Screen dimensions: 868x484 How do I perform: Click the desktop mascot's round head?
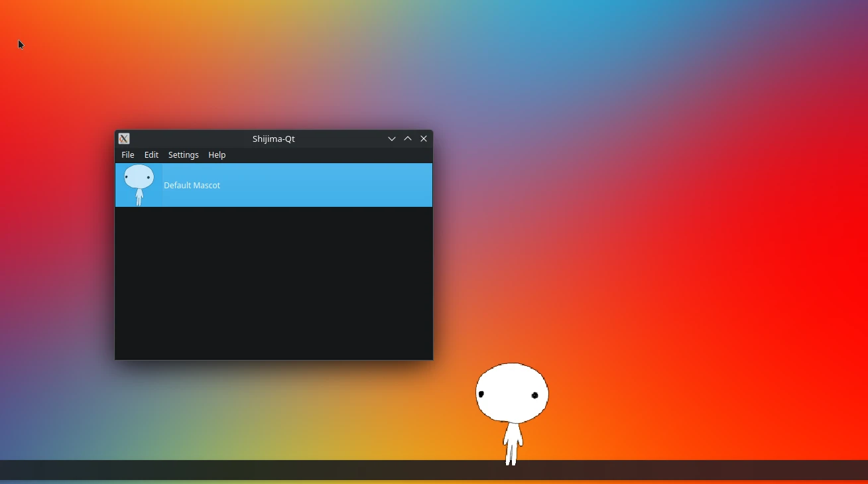point(512,385)
